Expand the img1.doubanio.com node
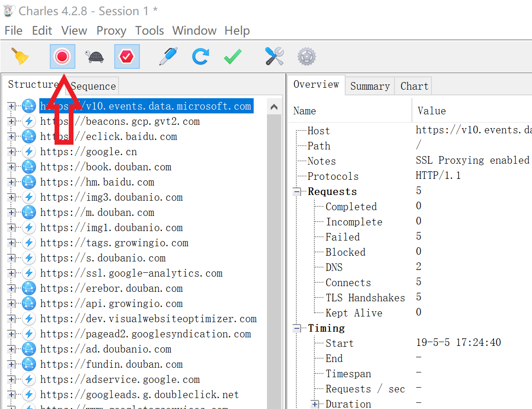Viewport: 532px width, 409px height. (11, 227)
